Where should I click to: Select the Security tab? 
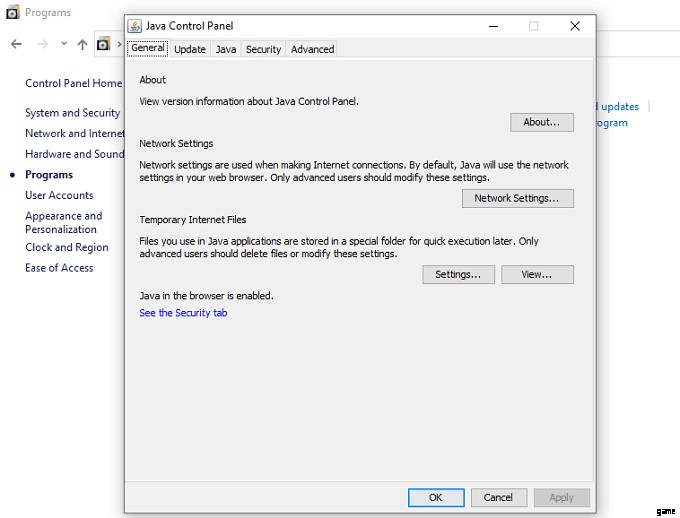click(x=263, y=49)
